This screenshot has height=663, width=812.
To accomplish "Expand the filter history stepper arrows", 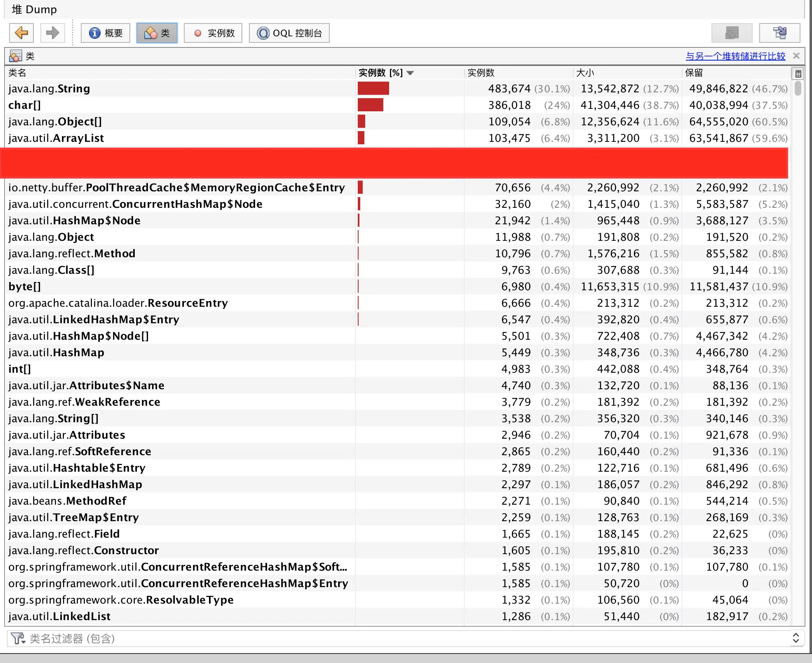I will 796,638.
